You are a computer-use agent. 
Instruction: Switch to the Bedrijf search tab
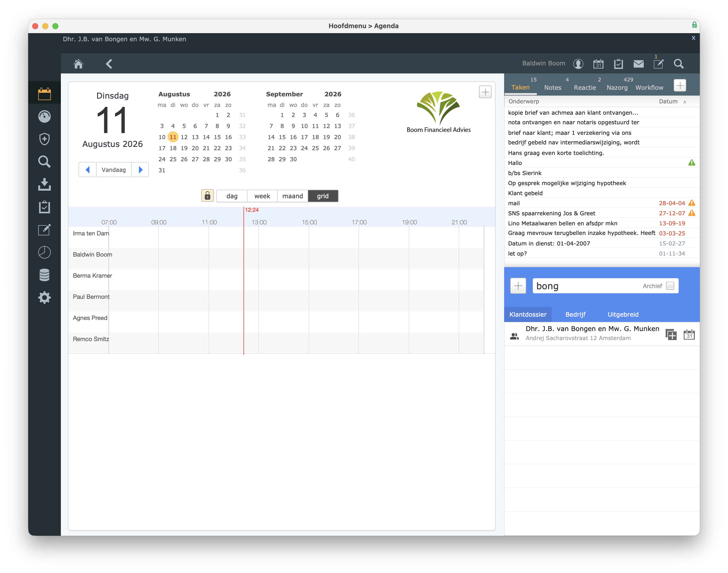point(575,314)
